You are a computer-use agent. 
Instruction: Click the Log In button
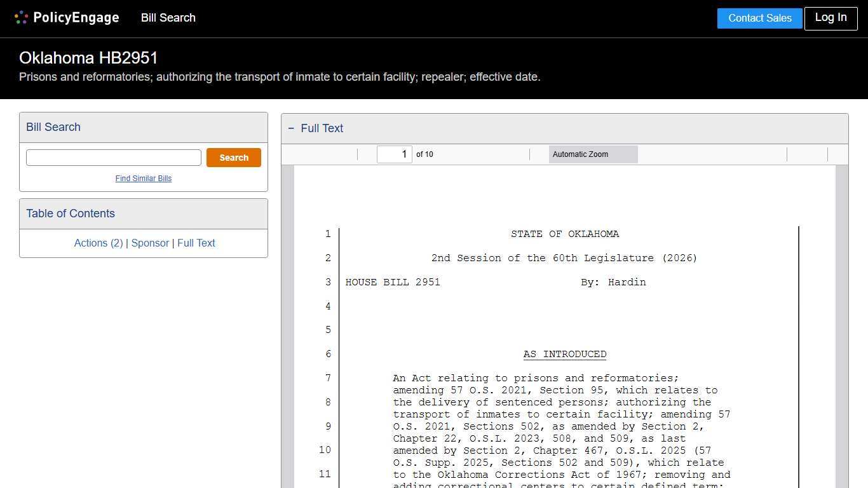[831, 18]
